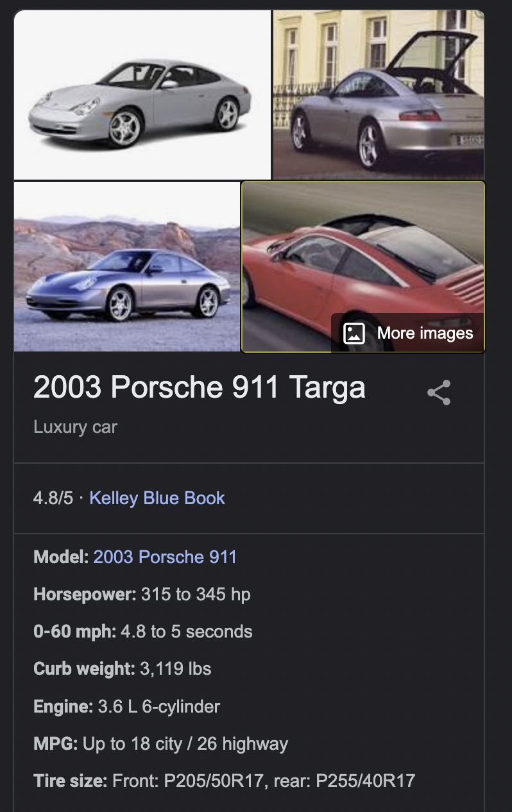Click the 4.8/5 rating text
Viewport: 512px width, 812px height.
click(53, 498)
